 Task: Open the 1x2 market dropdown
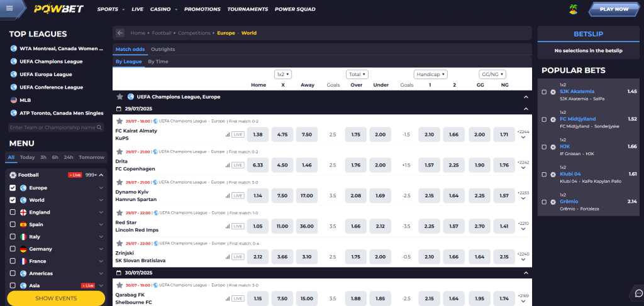(x=283, y=74)
